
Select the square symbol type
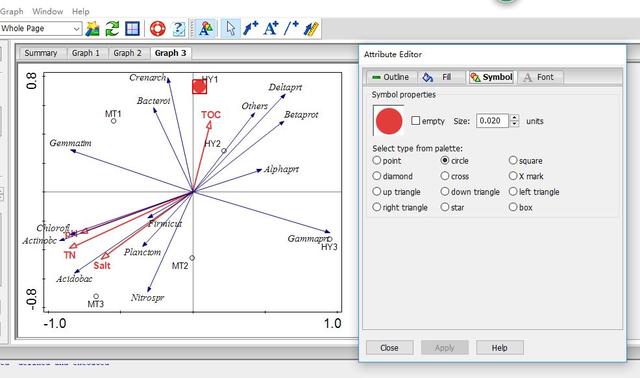click(x=513, y=160)
